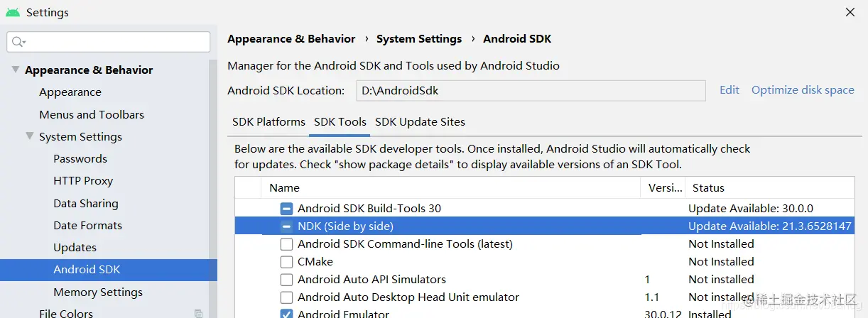The image size is (868, 318).
Task: Click the Version column header
Action: (x=663, y=188)
